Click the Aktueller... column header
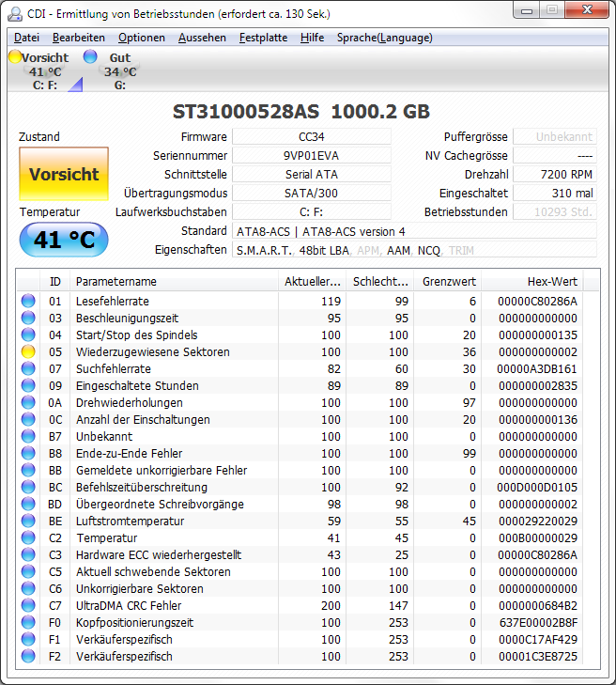The height and width of the screenshot is (685, 616). pos(312,281)
